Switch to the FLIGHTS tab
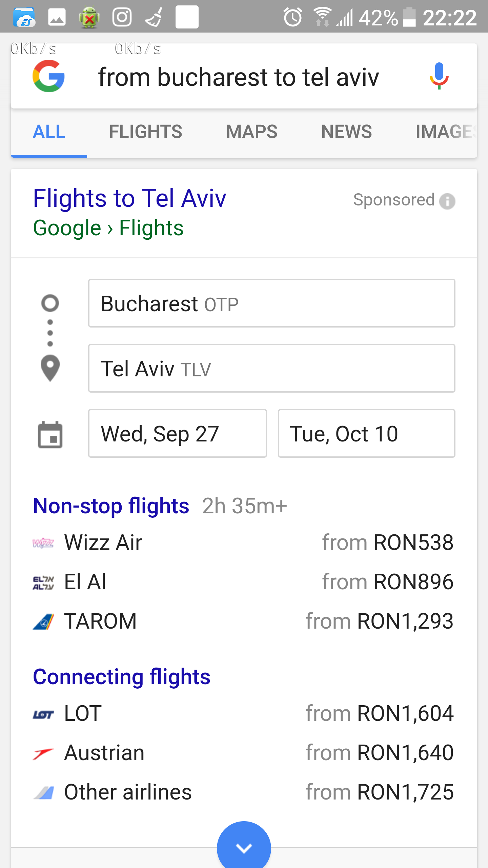 pyautogui.click(x=145, y=132)
